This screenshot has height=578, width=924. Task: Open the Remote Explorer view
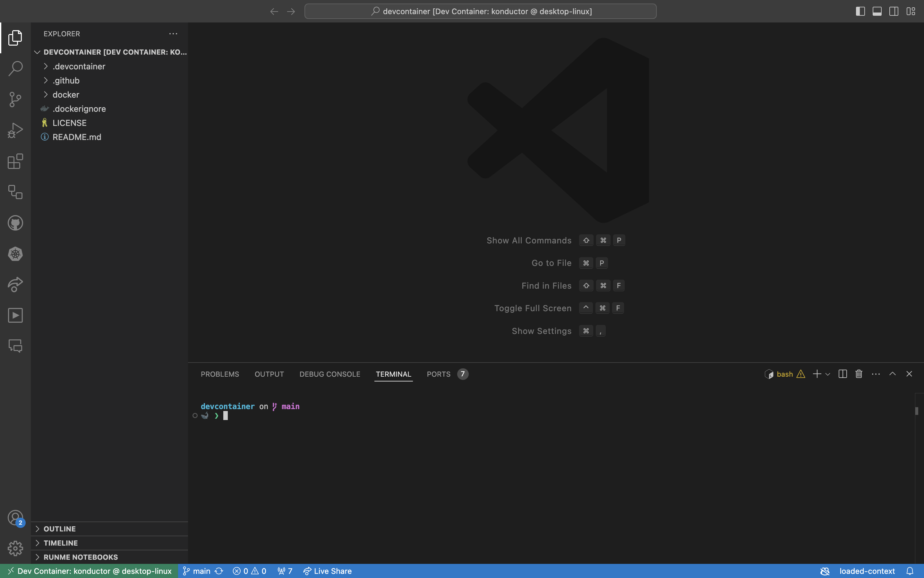coord(15,192)
